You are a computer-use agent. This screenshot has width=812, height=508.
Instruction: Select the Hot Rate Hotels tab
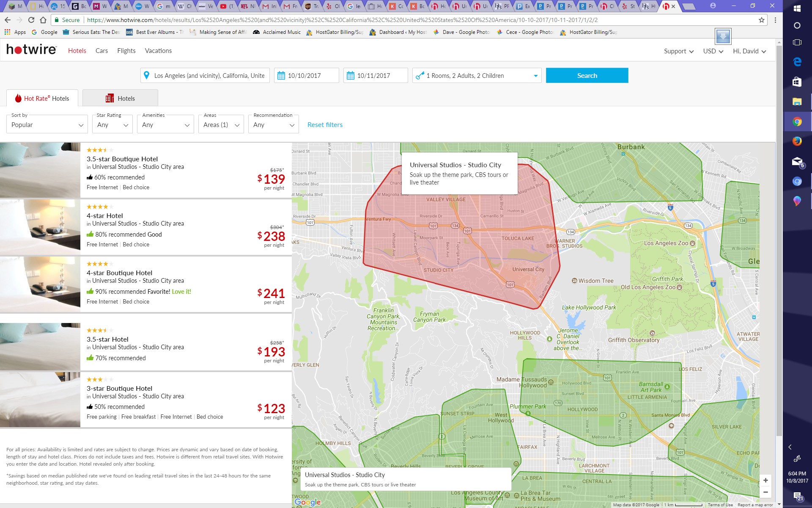point(42,98)
